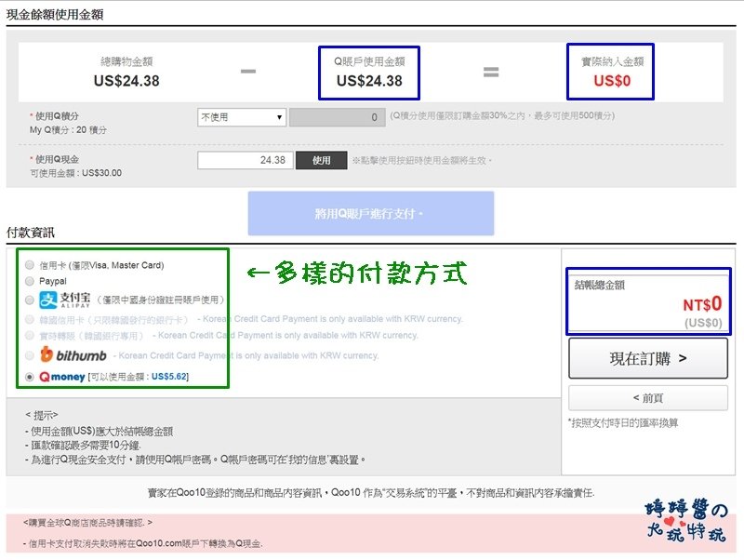Click the Q賬戶使用金額 US$24.38 value

(369, 81)
